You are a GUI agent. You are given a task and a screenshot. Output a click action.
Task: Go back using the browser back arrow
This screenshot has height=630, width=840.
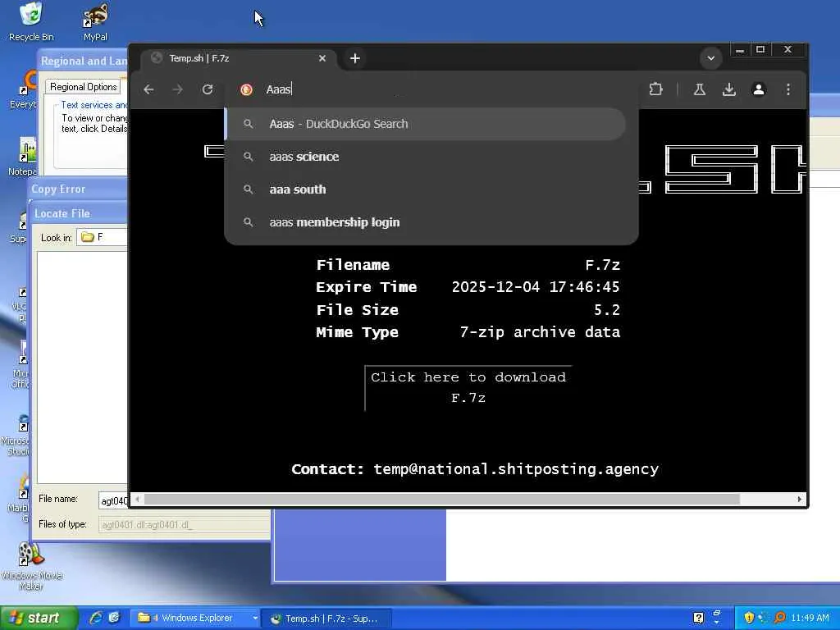tap(149, 89)
